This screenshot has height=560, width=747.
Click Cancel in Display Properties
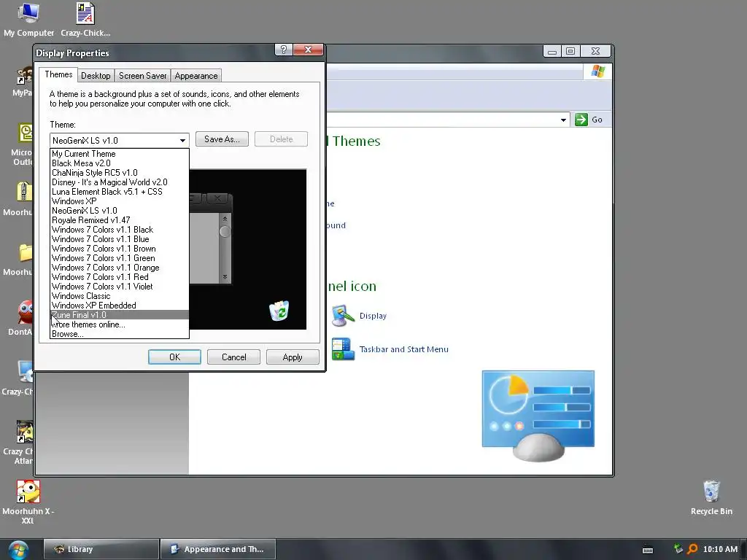[x=233, y=357]
